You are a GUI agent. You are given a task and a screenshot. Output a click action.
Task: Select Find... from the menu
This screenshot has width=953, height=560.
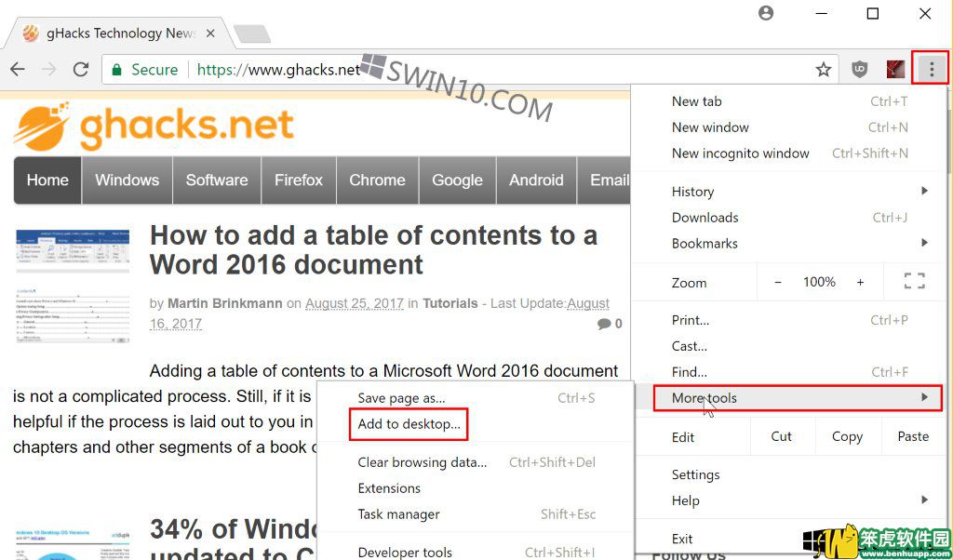789,372
